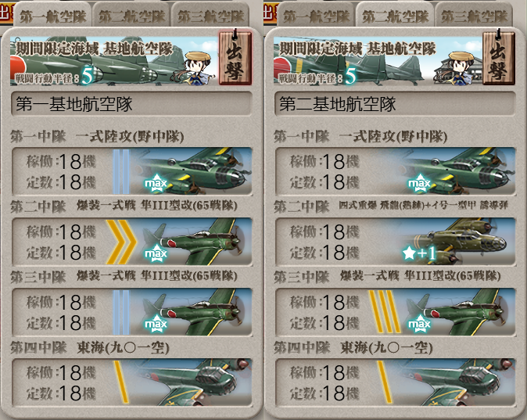Click triple gold stripe proficiency icon on second base
This screenshot has width=527, height=420.
385,312
